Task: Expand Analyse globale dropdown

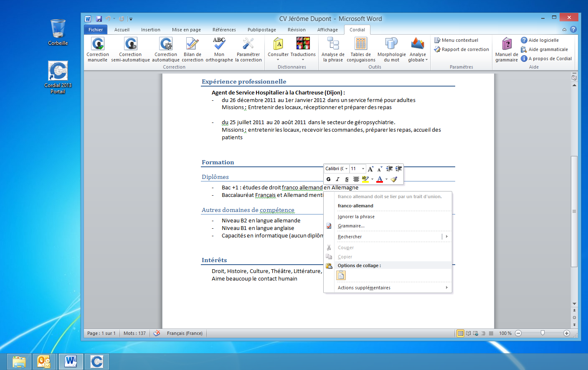Action: (418, 50)
